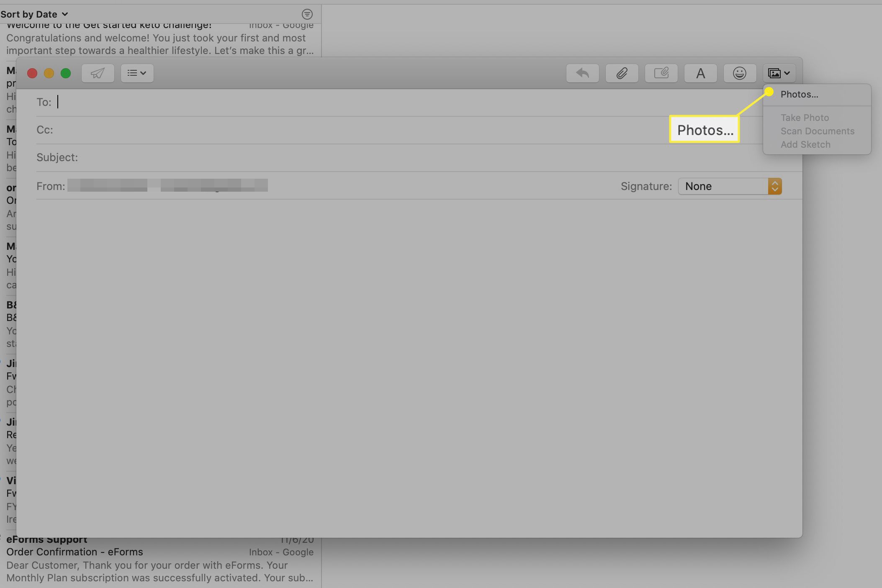Zoom compose window with green button
The height and width of the screenshot is (588, 882).
coord(66,73)
